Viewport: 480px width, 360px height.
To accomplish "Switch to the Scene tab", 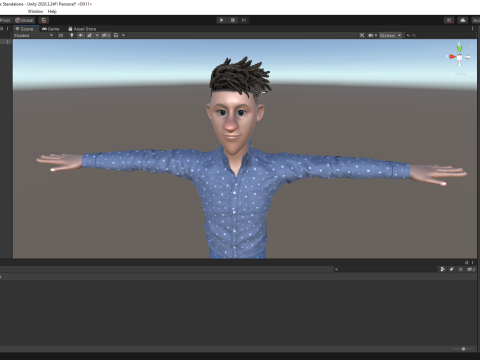I will (25, 29).
